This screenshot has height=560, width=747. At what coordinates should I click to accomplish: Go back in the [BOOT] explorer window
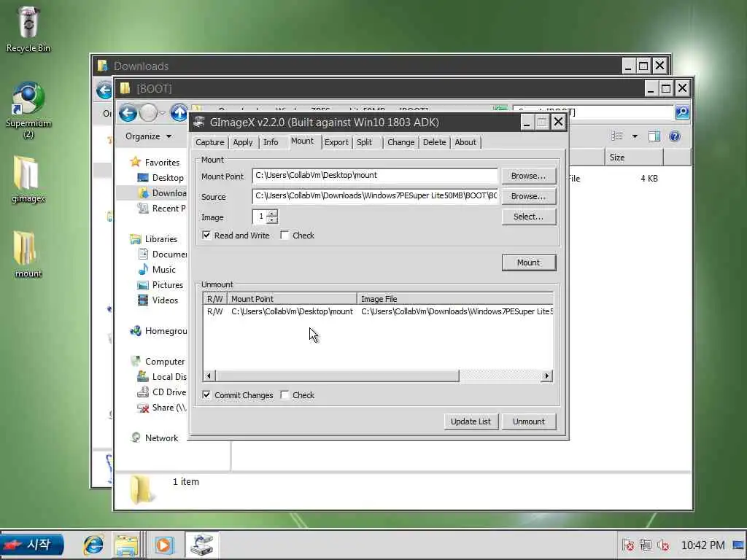point(128,113)
